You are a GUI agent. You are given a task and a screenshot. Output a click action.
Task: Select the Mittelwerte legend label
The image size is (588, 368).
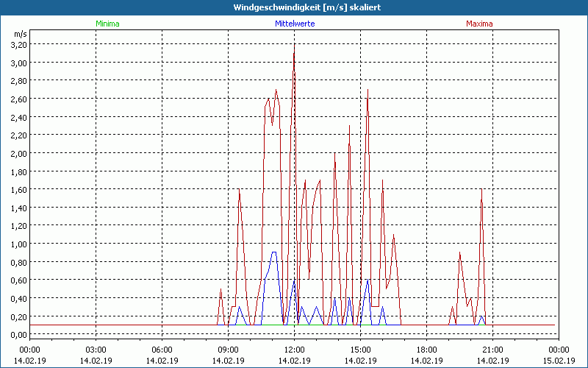tap(294, 24)
